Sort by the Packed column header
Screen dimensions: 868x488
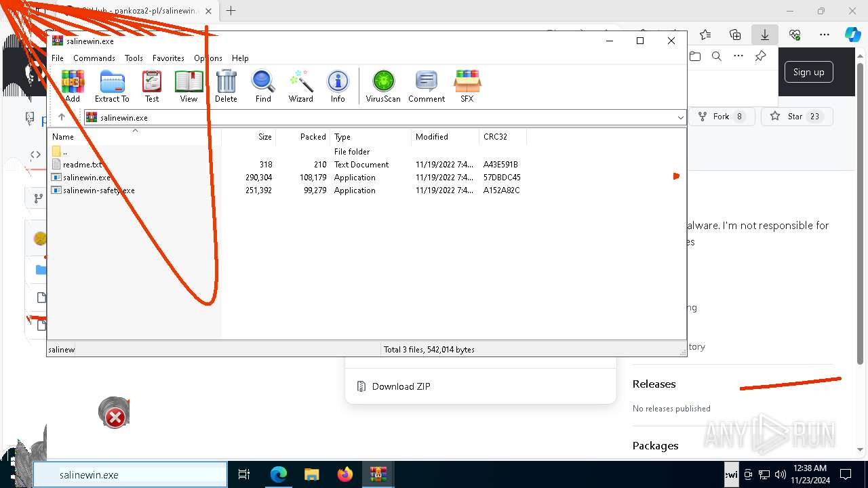[x=302, y=137]
